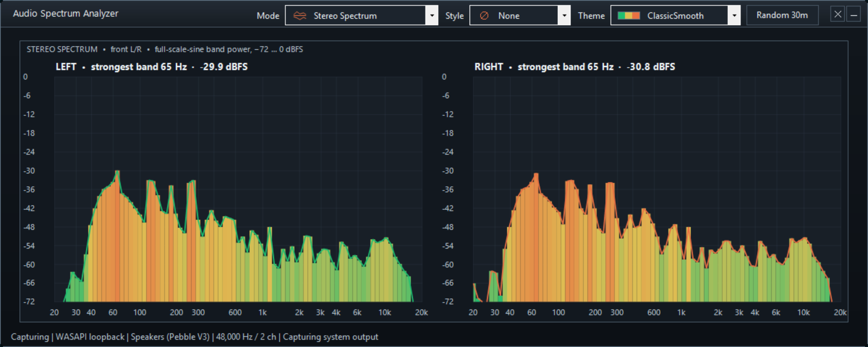
Task: Click the WASAPI loopback status entry
Action: (90, 337)
